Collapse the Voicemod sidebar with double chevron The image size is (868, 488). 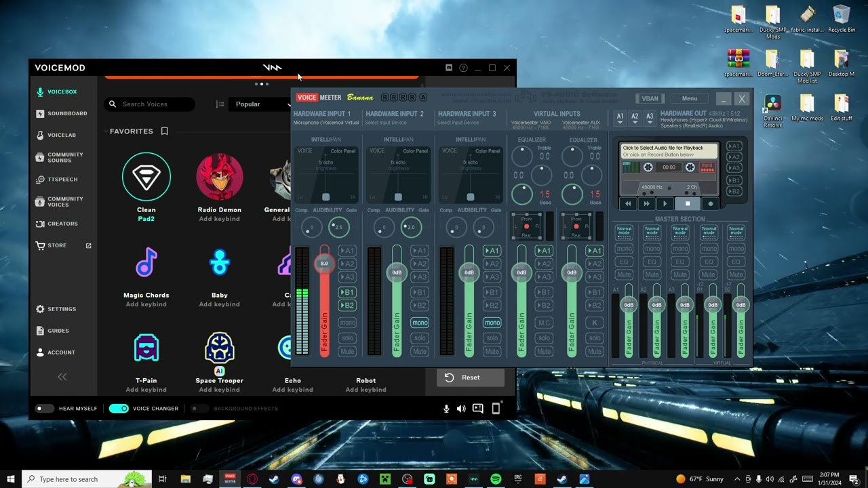[x=62, y=377]
